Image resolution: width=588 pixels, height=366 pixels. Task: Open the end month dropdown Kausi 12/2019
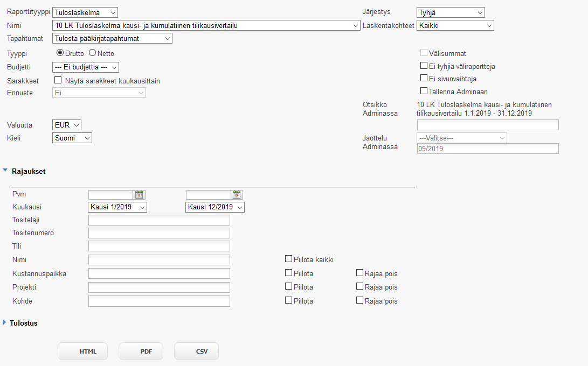click(x=215, y=207)
